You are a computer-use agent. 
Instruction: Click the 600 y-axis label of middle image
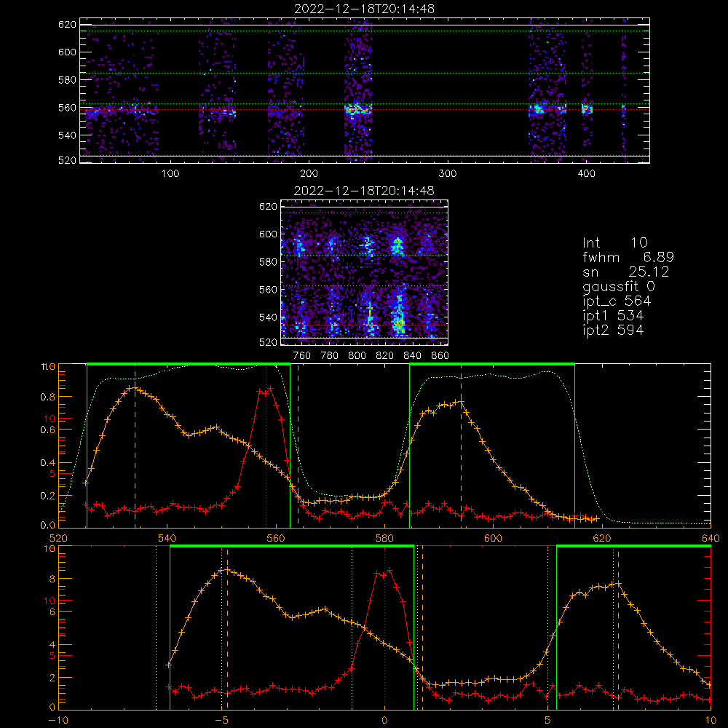click(x=268, y=234)
